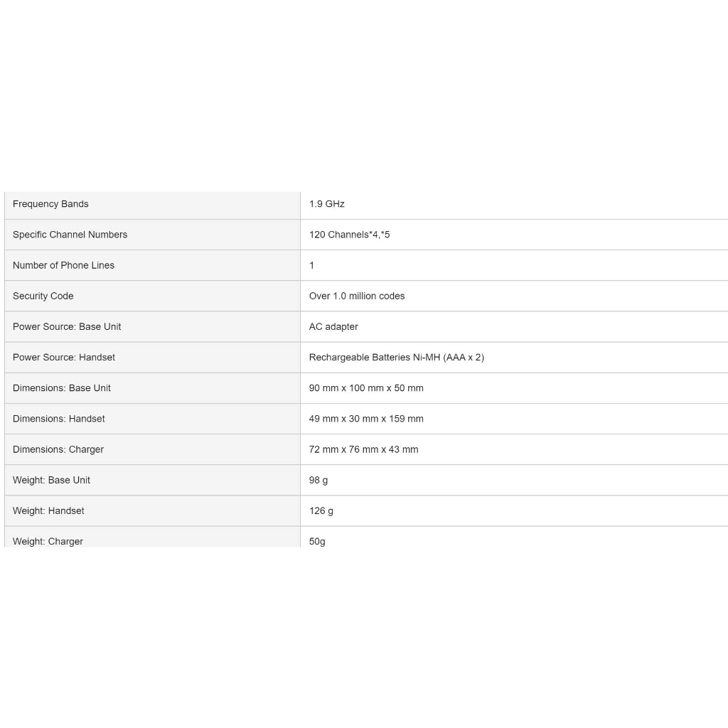Select the 72 mm x 76 mm x 43 mm value
728x728 pixels.
(x=363, y=449)
